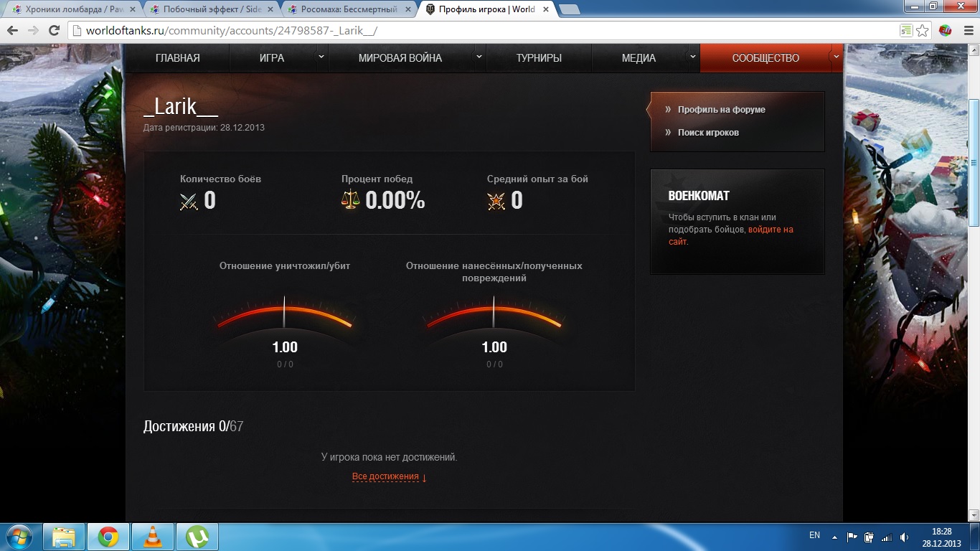Click the scales win percentage icon
Viewport: 980px width, 551px height.
(x=350, y=201)
